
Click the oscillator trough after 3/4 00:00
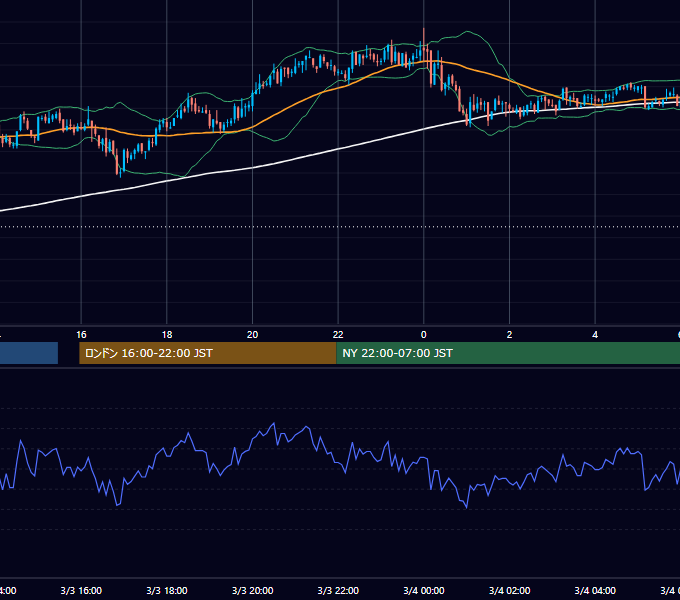point(467,507)
